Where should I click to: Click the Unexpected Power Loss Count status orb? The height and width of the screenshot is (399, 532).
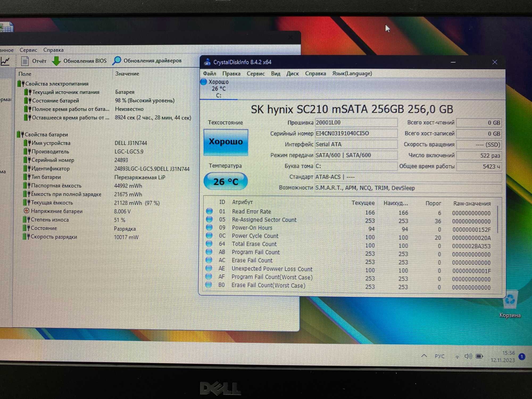pos(209,268)
